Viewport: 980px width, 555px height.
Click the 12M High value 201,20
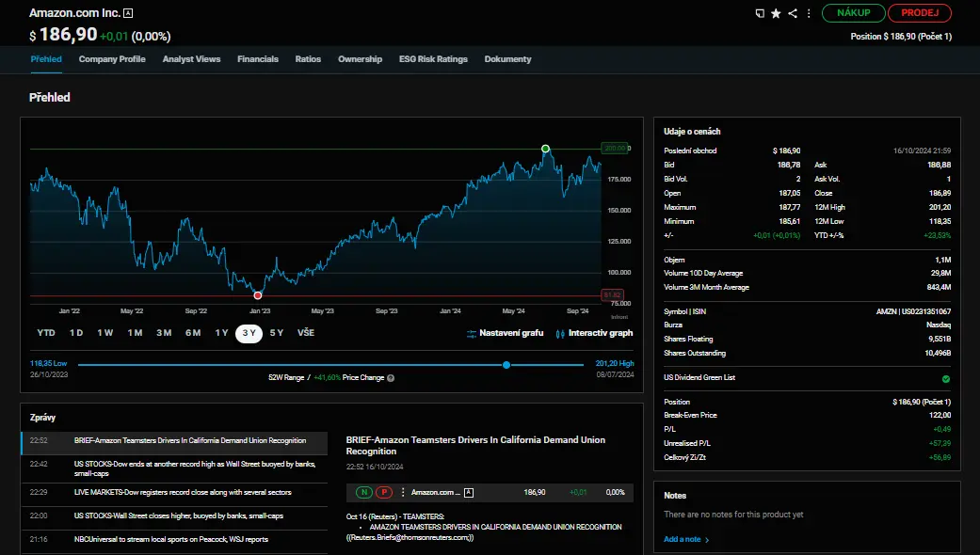(x=940, y=207)
